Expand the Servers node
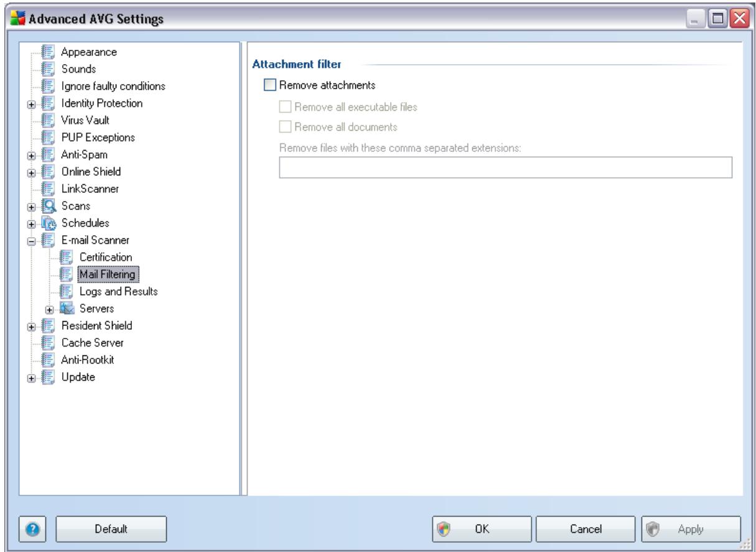The height and width of the screenshot is (552, 756). (49, 309)
